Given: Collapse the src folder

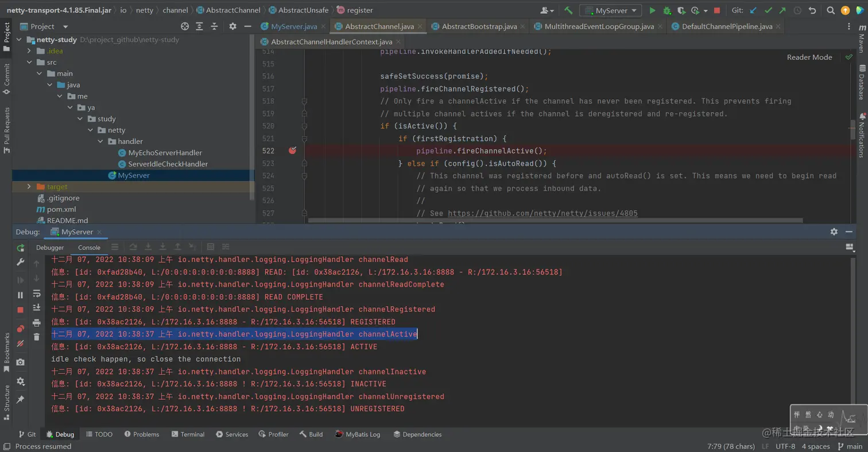Looking at the screenshot, I should pyautogui.click(x=29, y=62).
